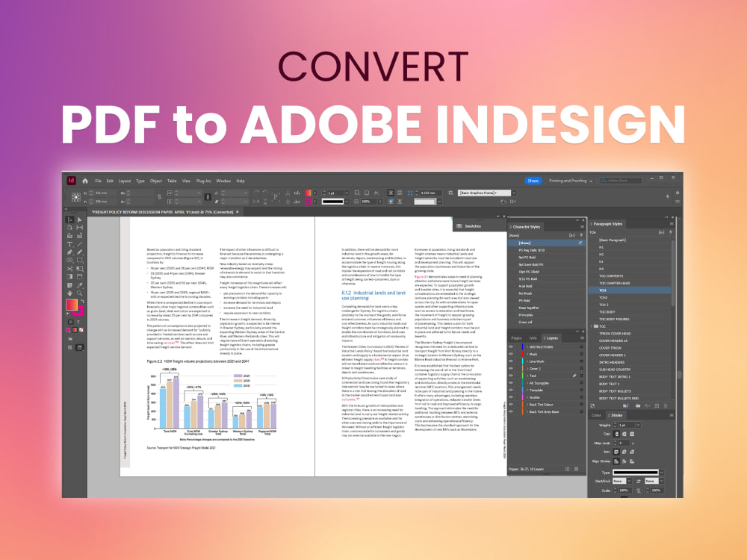Screen dimensions: 747x560
Task: Select the Gradient Swatch tool
Action: click(x=69, y=277)
